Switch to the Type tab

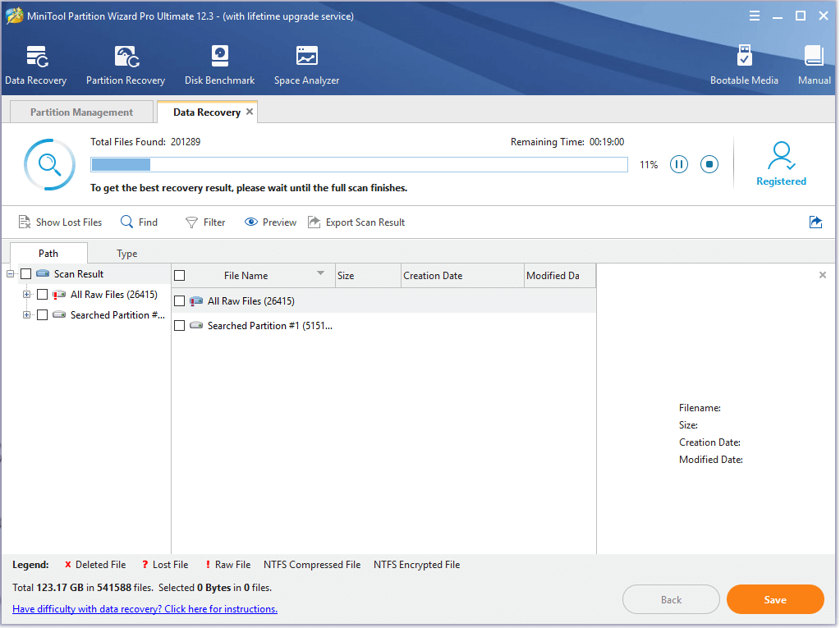coord(126,254)
